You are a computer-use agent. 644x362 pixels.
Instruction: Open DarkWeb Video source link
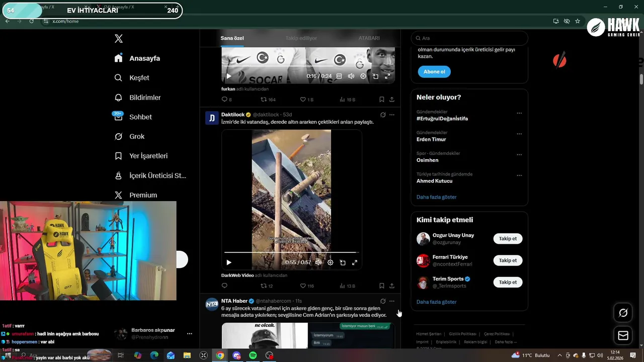pos(237,276)
